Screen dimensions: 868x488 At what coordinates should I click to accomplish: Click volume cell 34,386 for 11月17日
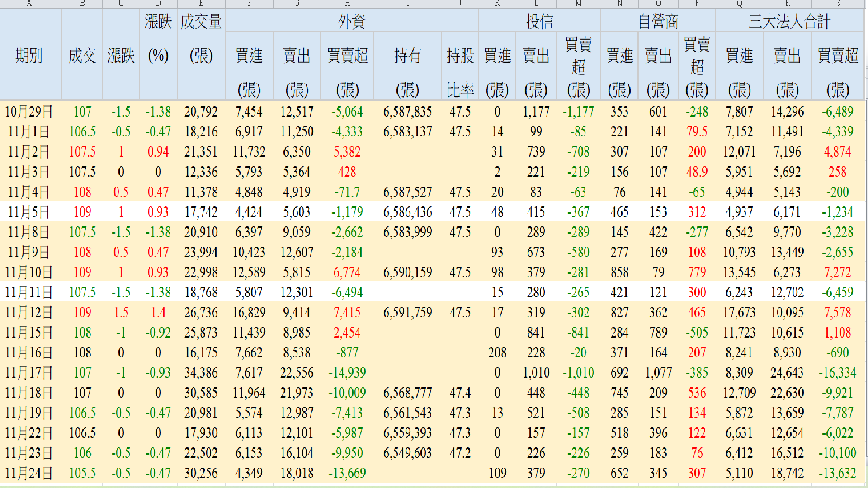tap(201, 373)
